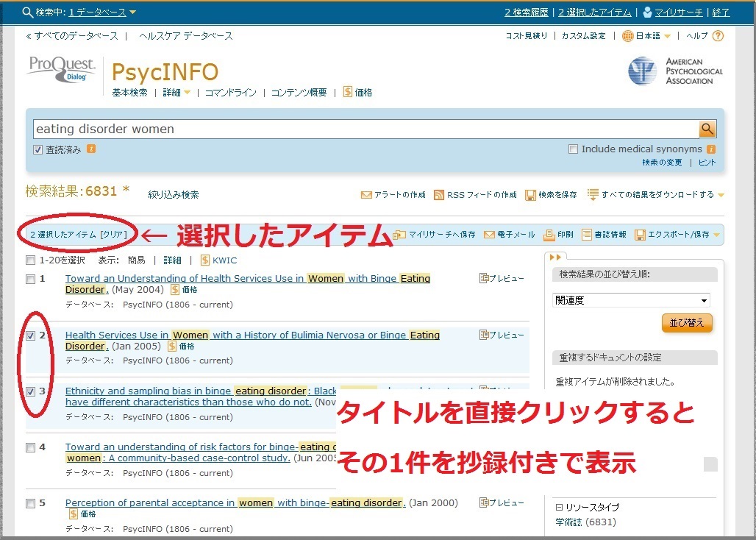
Task: Click the マイリサーチ person icon
Action: 647,12
